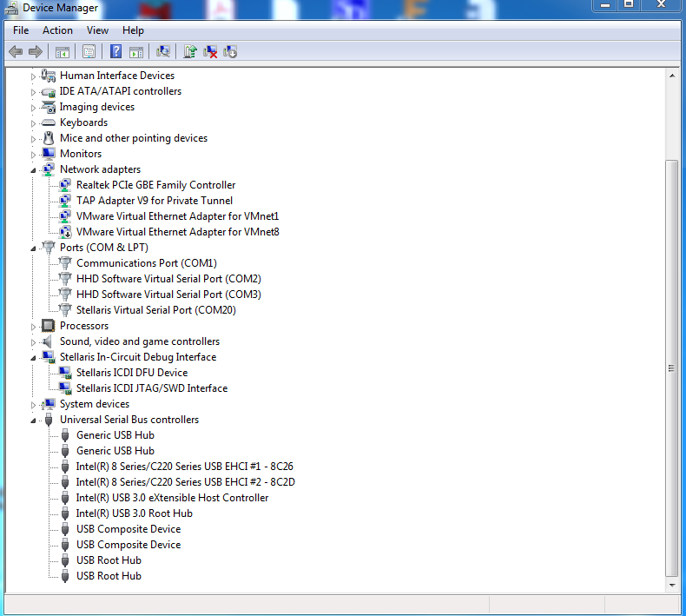Screen dimensions: 686x616
Task: Maximize the Device Manager window
Action: (x=629, y=5)
